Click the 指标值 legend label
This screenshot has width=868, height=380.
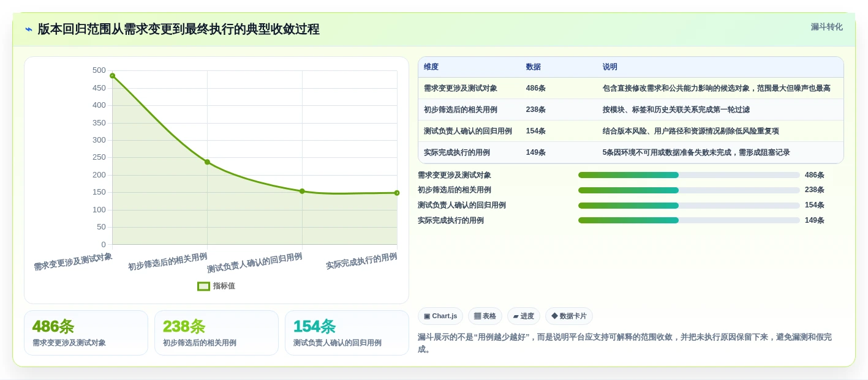pyautogui.click(x=224, y=286)
